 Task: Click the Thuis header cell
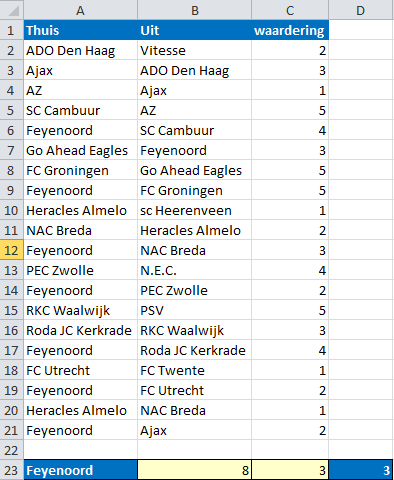[80, 30]
